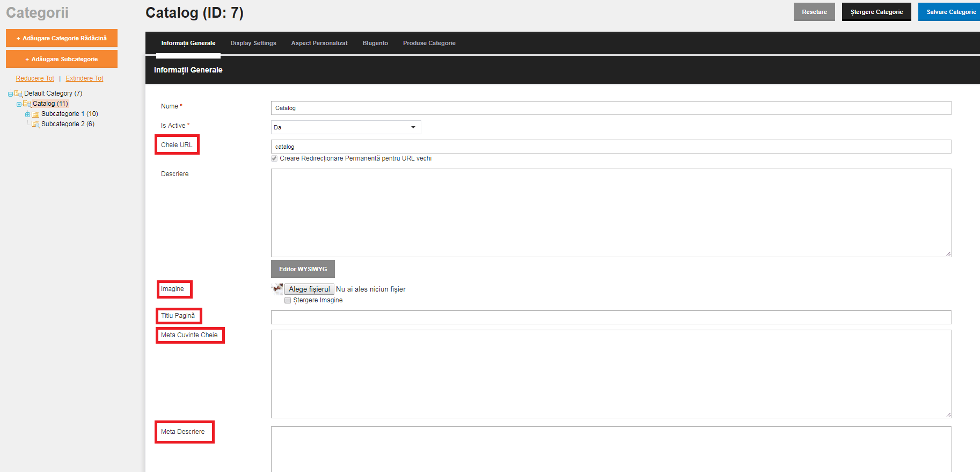Click the category image thumbnail preview
980x472 pixels.
point(277,289)
